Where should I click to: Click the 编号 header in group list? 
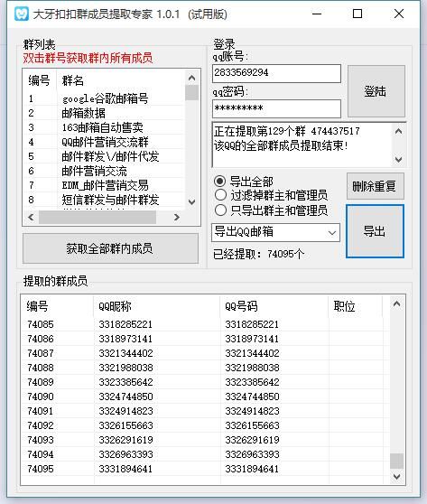coord(39,80)
